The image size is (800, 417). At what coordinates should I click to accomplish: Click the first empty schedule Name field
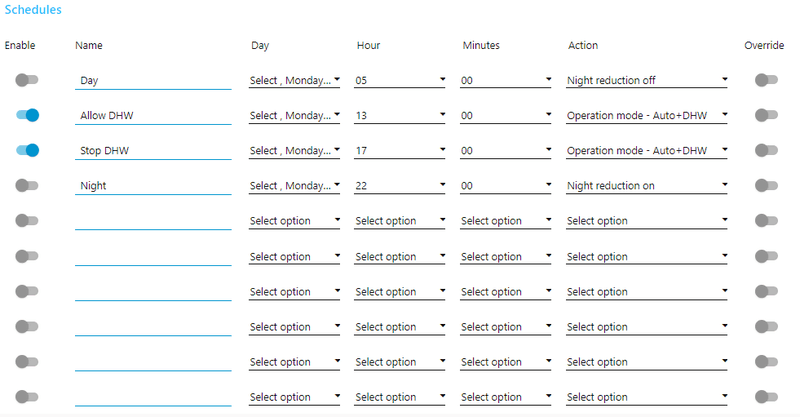pos(153,220)
